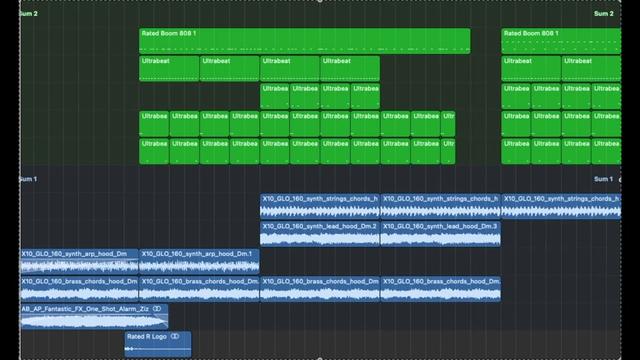Click loop icon on Rated R Logo region

point(175,336)
